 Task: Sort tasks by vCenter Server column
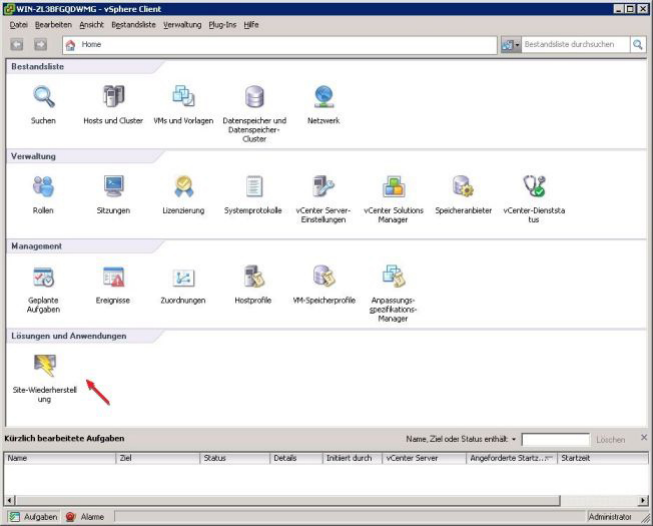(424, 458)
